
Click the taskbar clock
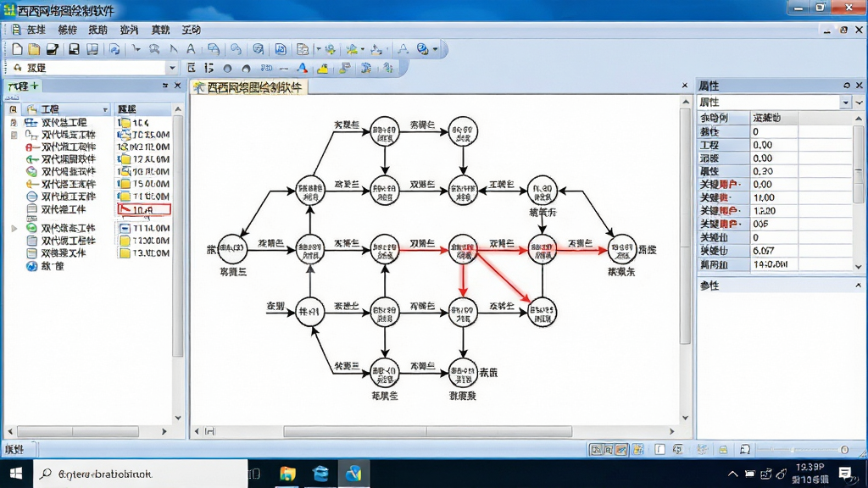pos(810,474)
